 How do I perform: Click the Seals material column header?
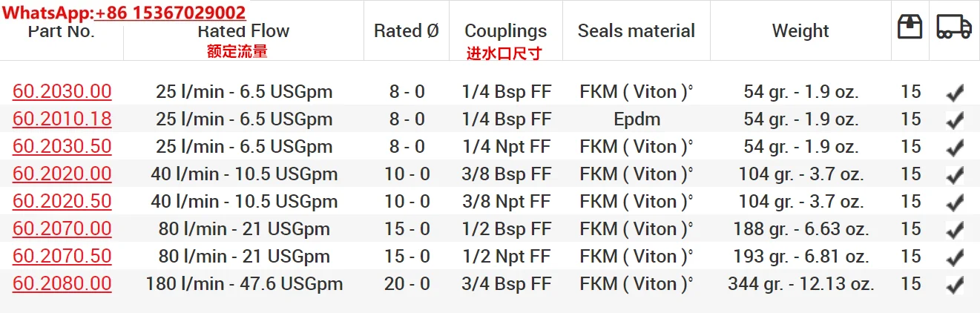636,31
